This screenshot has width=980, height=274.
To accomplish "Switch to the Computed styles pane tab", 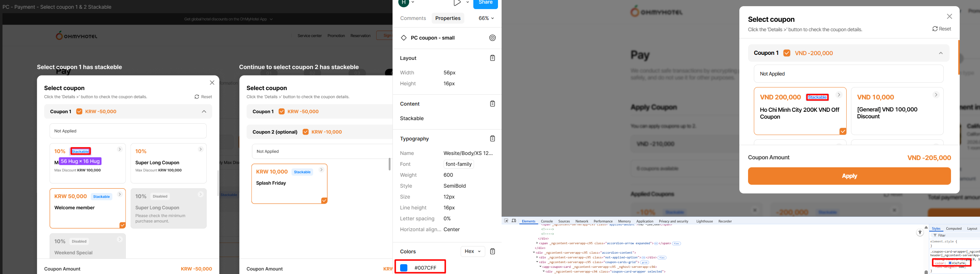I will click(954, 229).
